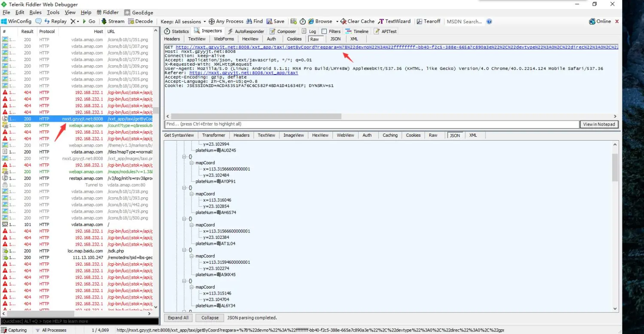Open the Log tab
Screen dimensions: 644x334
309,31
